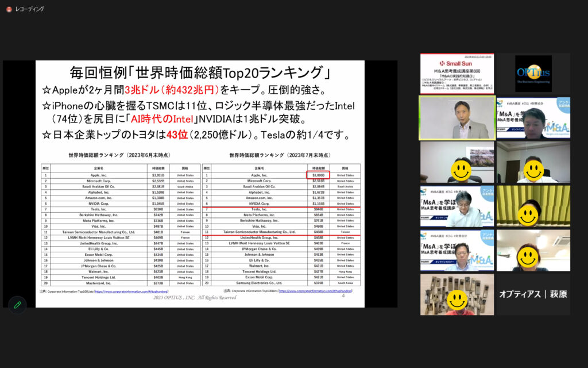Select the OPTius logo video tile

[x=533, y=74]
